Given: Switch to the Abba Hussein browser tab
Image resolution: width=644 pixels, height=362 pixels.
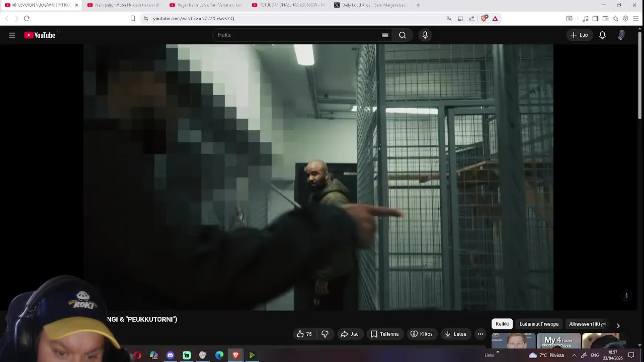Looking at the screenshot, I should point(123,5).
